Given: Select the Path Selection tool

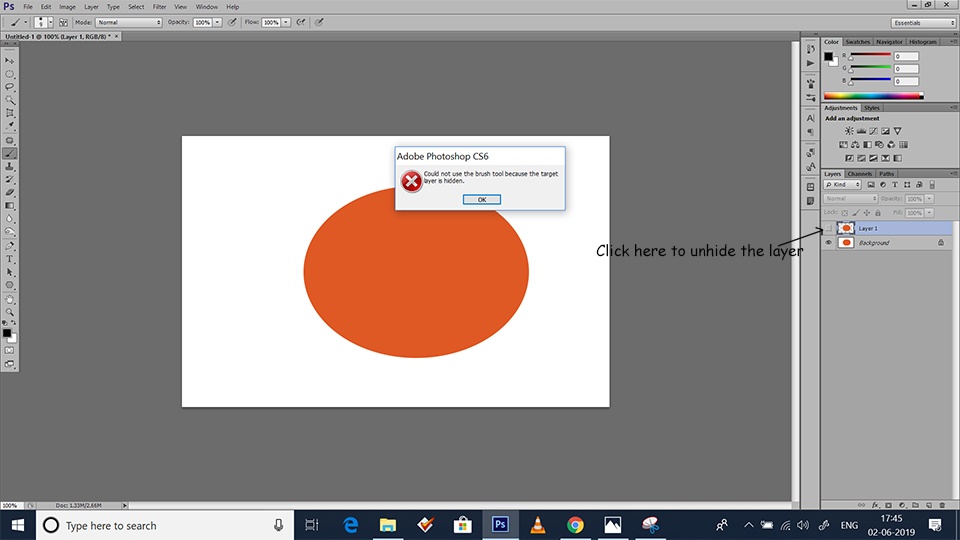Looking at the screenshot, I should [x=9, y=272].
